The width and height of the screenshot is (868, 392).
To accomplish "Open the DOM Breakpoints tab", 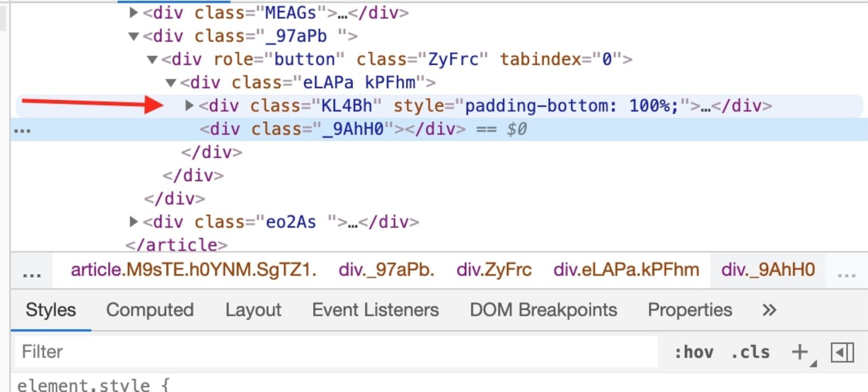I will click(x=543, y=310).
